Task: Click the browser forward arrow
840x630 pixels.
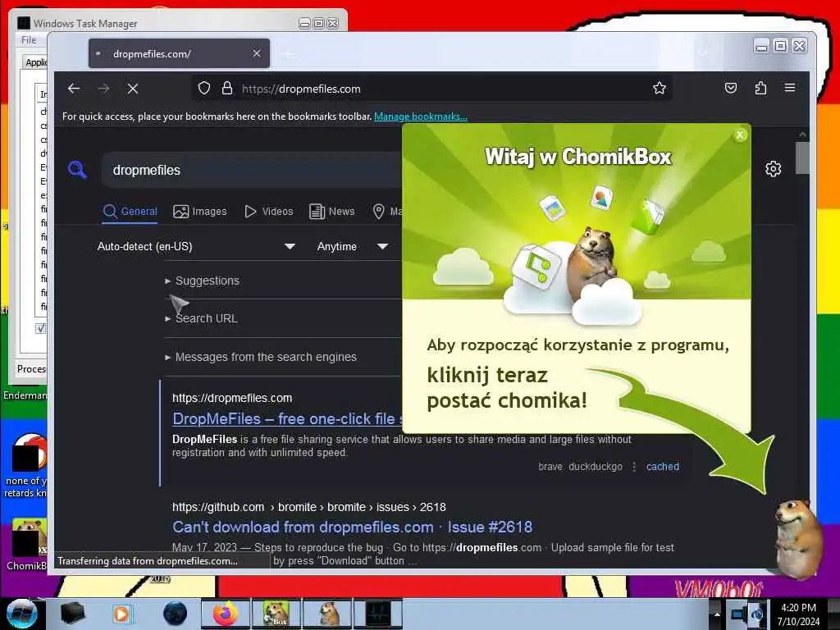Action: (x=103, y=89)
